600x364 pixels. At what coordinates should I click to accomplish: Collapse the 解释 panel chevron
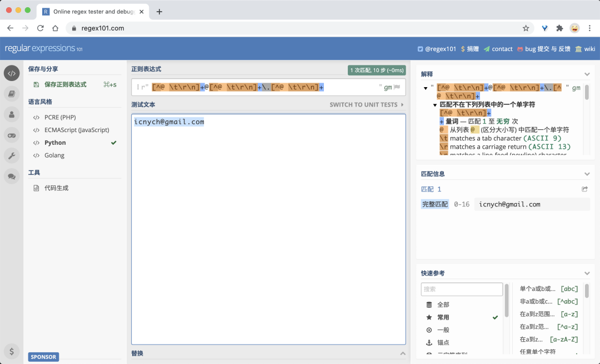click(x=587, y=74)
